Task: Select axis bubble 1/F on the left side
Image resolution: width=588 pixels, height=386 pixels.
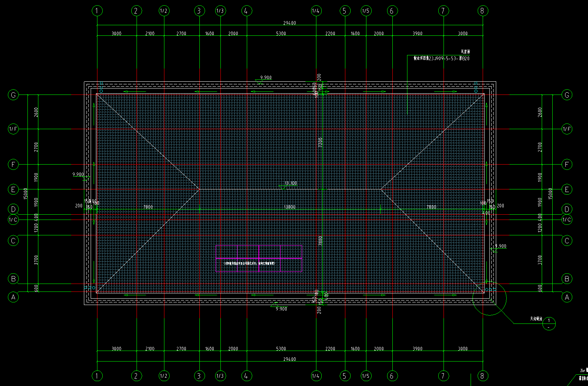Action: coord(13,129)
